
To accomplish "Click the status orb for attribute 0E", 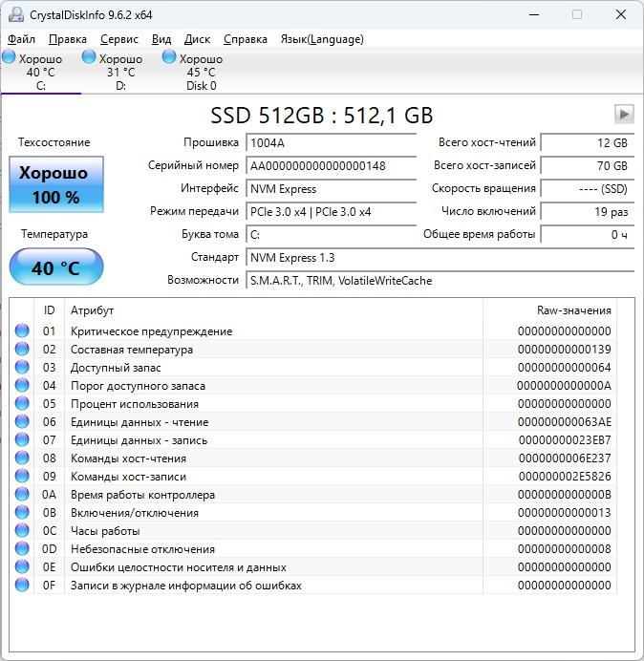I will 22,566.
